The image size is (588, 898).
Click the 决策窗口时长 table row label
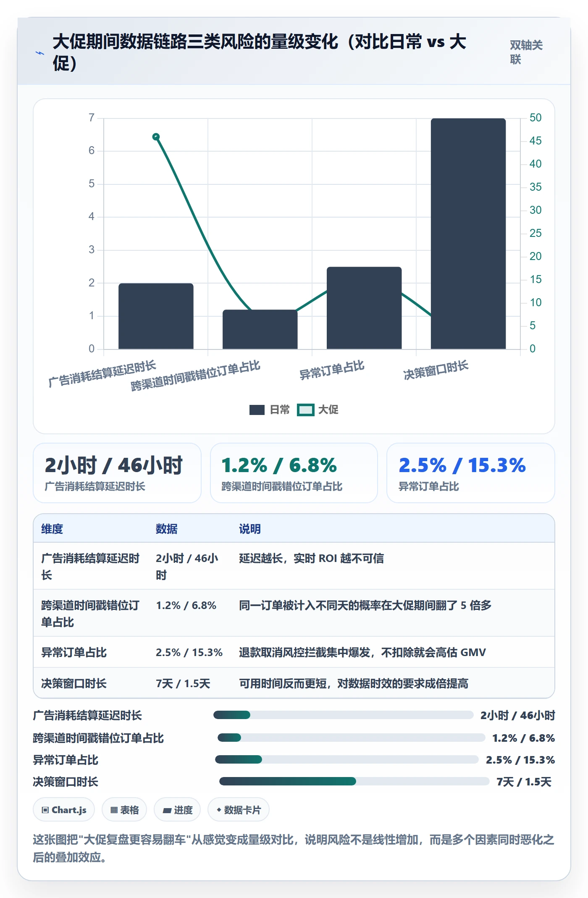click(74, 683)
